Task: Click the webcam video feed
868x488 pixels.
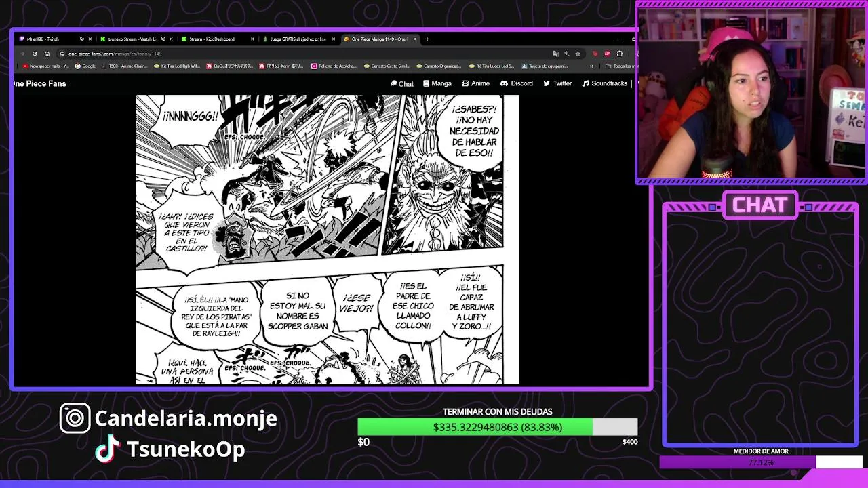Action: 751,93
